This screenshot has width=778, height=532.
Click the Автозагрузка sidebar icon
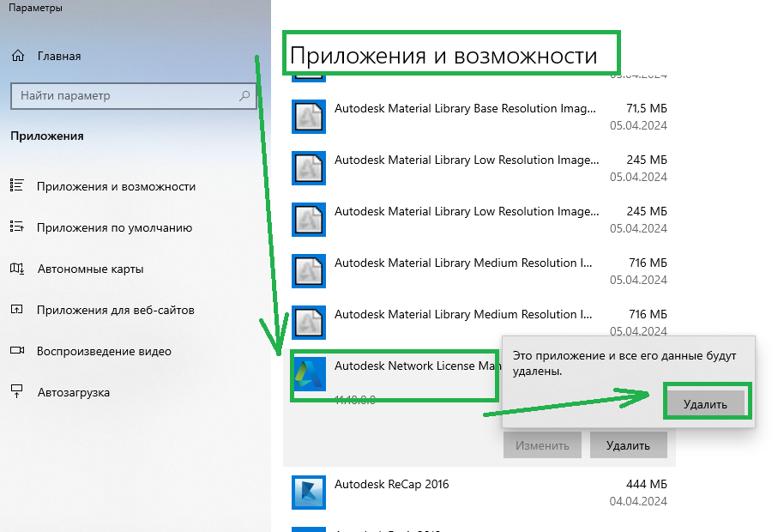click(x=17, y=392)
